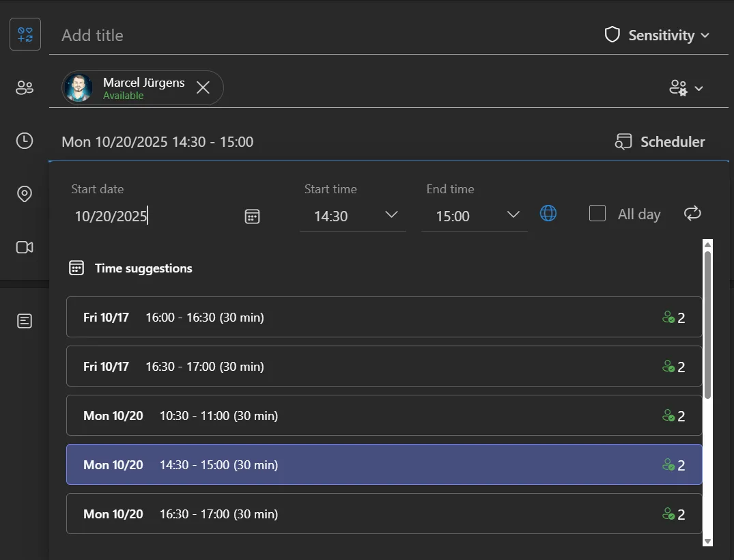Expand the Start time dropdown
734x560 pixels.
pyautogui.click(x=391, y=215)
